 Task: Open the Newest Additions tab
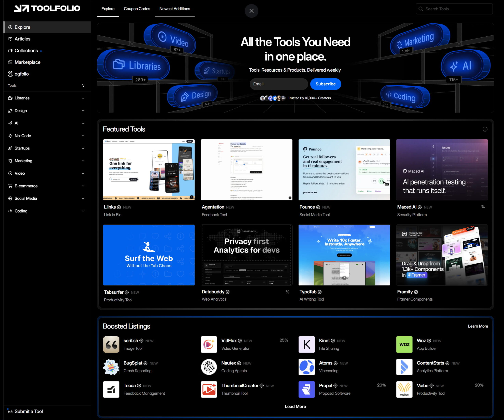[174, 9]
